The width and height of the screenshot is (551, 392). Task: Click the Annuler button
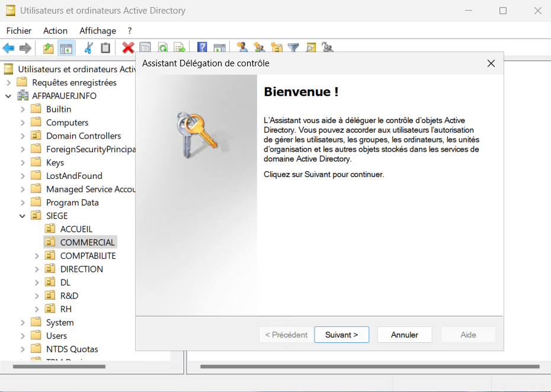[x=404, y=335]
